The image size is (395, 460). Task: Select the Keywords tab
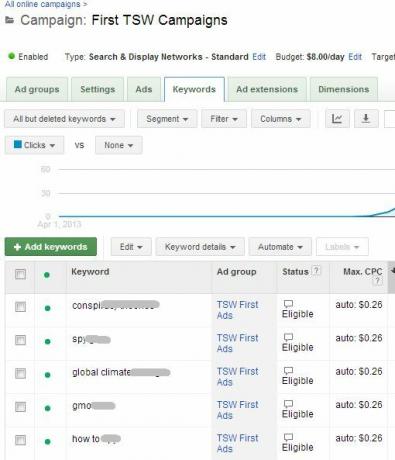coord(194,89)
